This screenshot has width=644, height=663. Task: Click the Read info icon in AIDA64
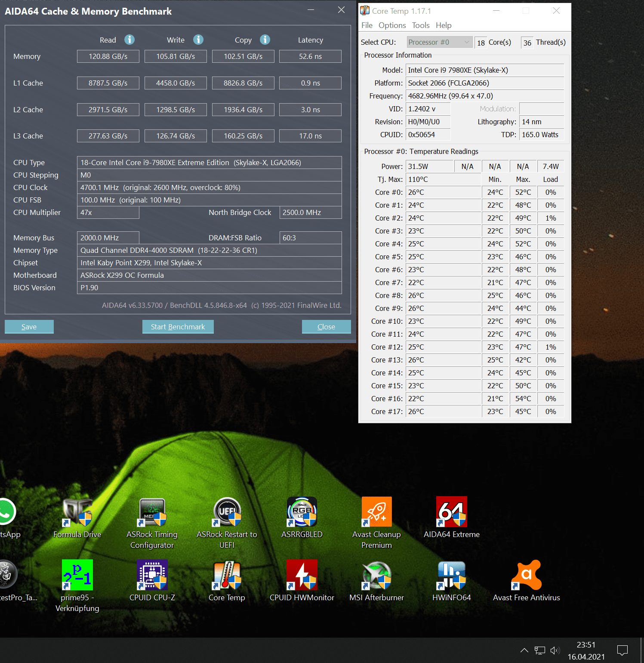(129, 40)
